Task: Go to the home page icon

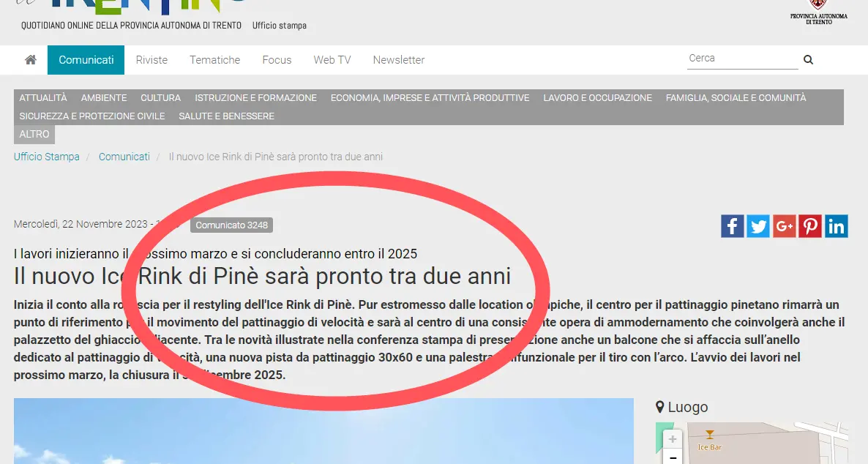Action: point(31,60)
